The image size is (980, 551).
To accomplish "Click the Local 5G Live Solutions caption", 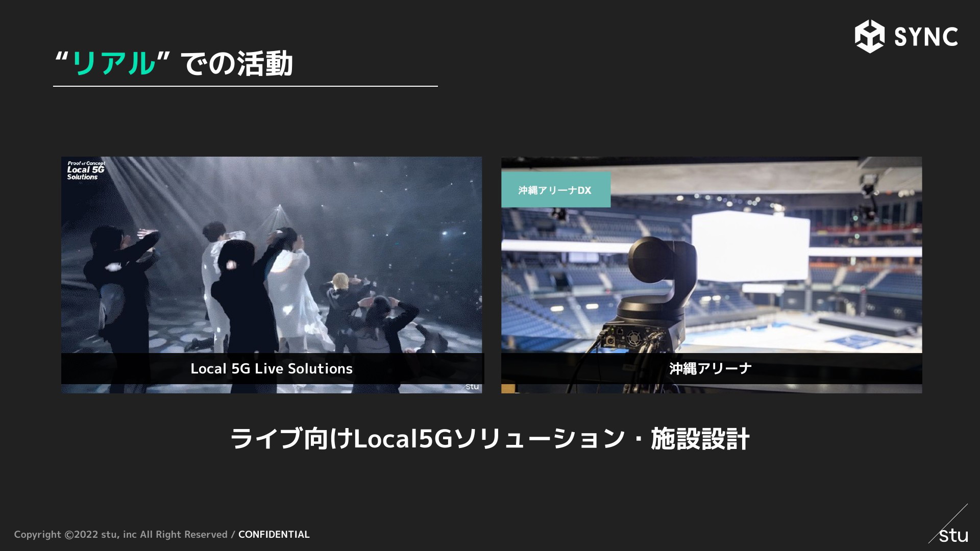I will 272,368.
